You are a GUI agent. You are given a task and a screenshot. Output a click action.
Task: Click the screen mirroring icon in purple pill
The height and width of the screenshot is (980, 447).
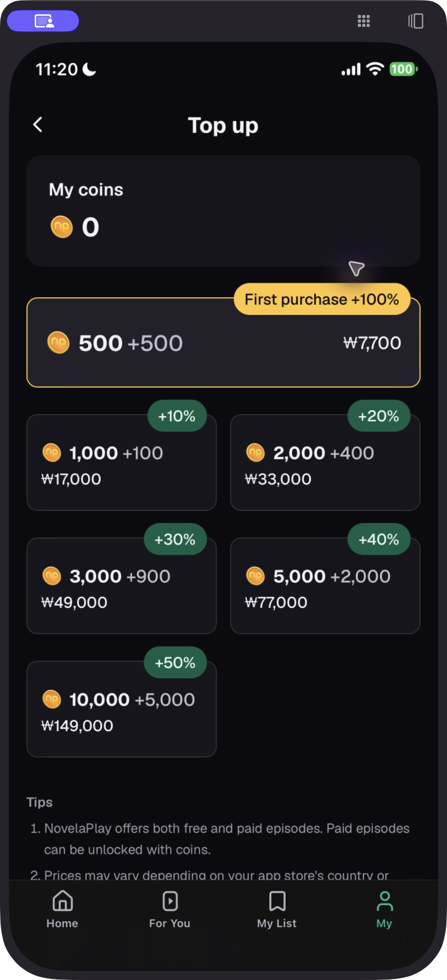point(43,21)
